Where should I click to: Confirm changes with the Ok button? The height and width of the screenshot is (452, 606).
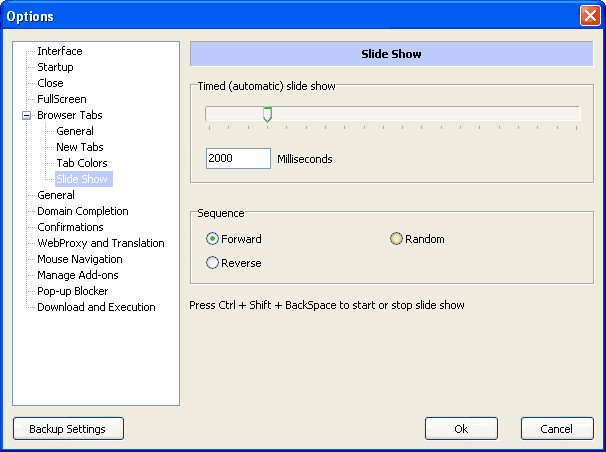(x=461, y=428)
